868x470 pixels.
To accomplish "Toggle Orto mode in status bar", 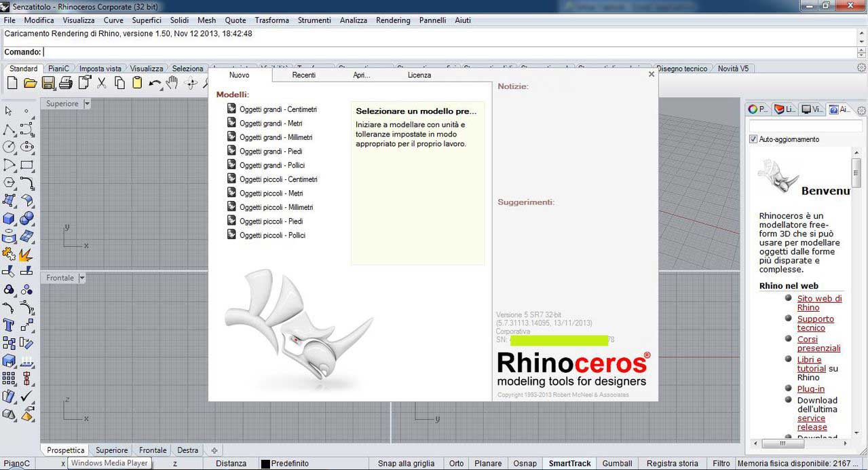I will 457,463.
